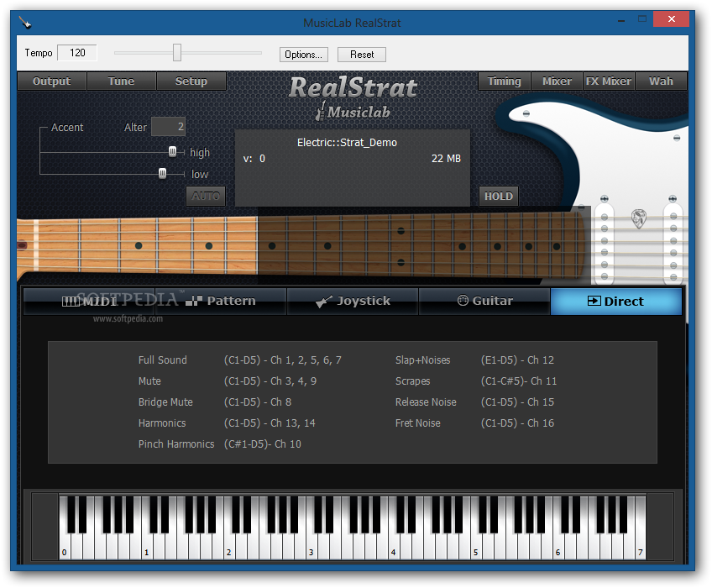Minimize the MusicLab RealStrat window
Viewport: 712px width, 588px height.
pos(621,20)
